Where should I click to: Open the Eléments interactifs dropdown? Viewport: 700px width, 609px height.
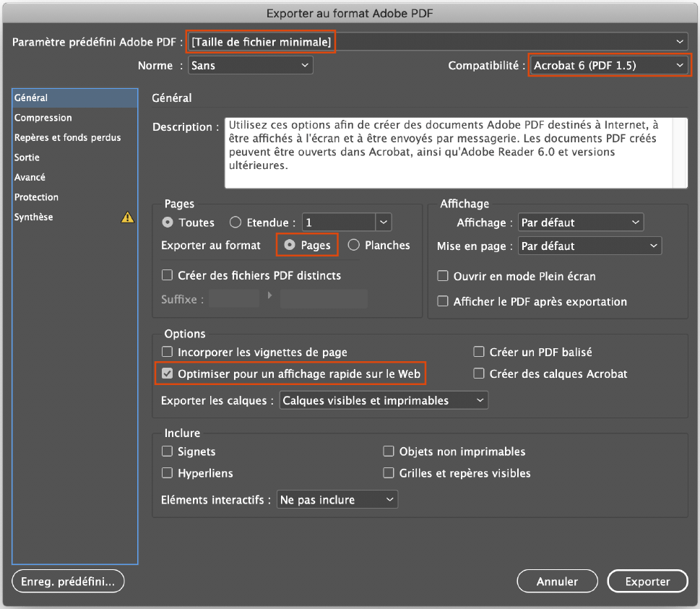coord(337,500)
